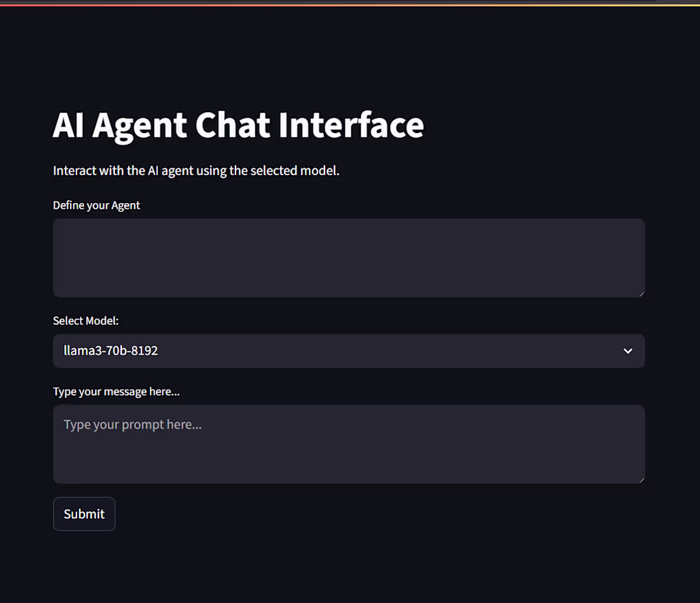Click the message input placeholder text
The width and height of the screenshot is (700, 603).
point(132,424)
